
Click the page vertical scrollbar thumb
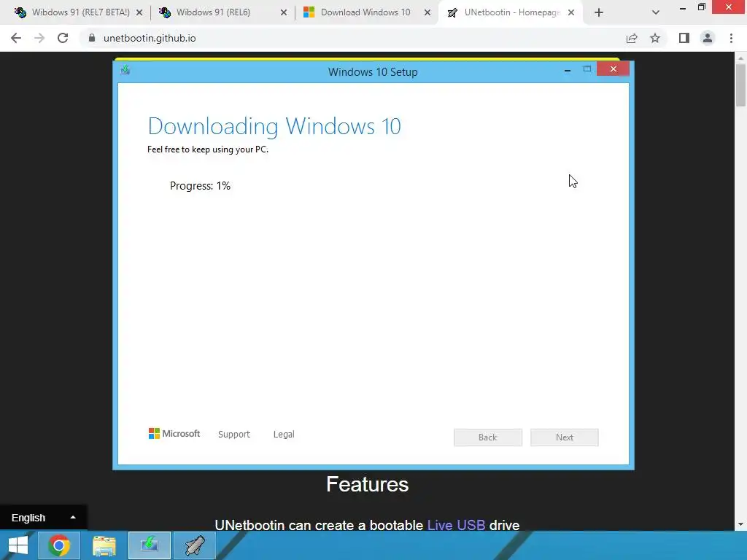pos(740,86)
